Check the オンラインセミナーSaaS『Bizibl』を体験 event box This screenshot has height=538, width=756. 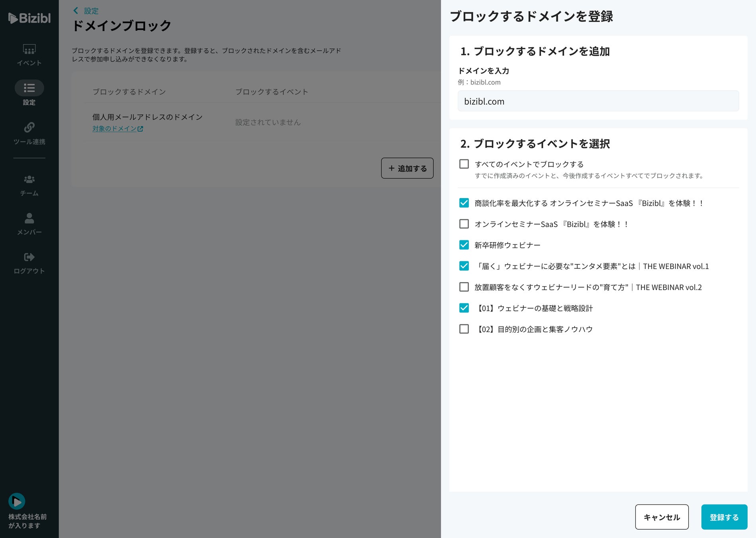[x=464, y=224]
